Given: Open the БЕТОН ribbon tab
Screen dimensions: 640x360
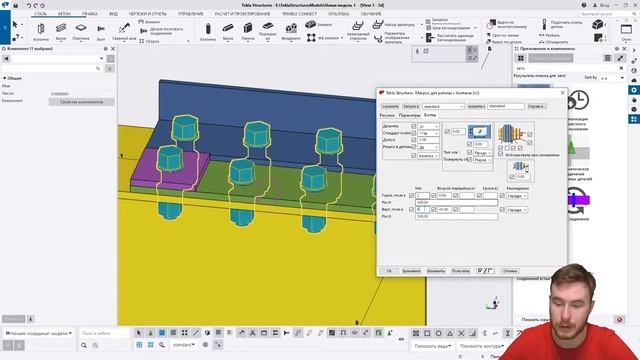Looking at the screenshot, I should 64,14.
